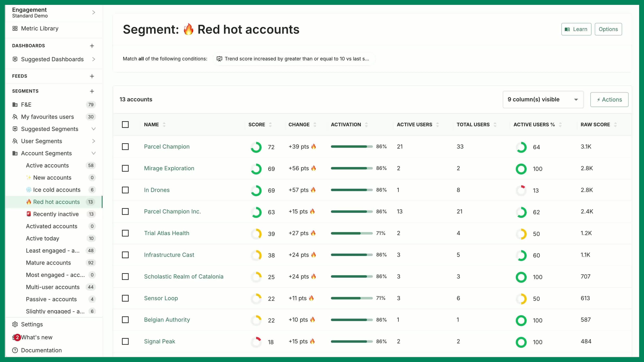
Task: Click In Drones active users % donut
Action: coord(521,191)
